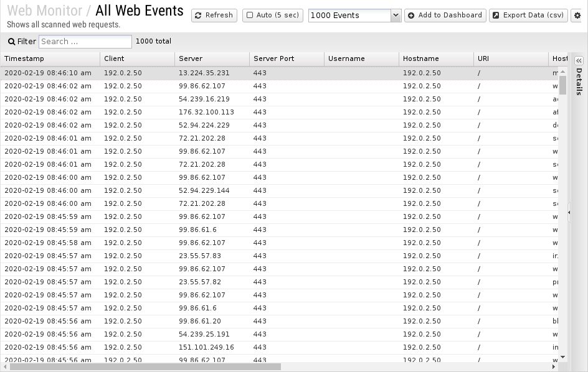
Task: Click timestamp 2020-02-19 08:46:10 am
Action: point(47,73)
